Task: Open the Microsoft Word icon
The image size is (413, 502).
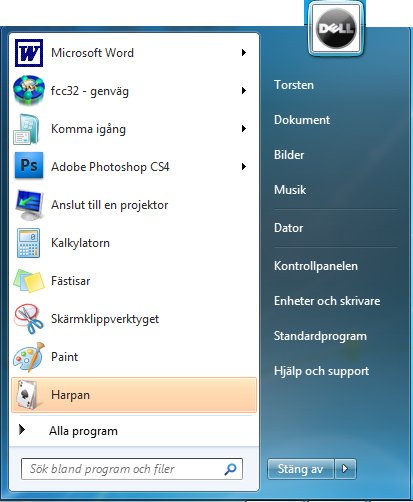Action: (29, 53)
